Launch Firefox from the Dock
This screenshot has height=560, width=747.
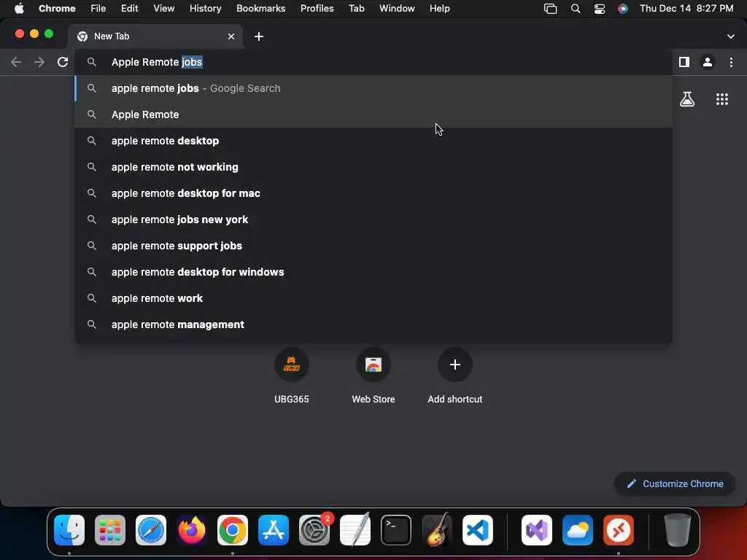pos(192,530)
